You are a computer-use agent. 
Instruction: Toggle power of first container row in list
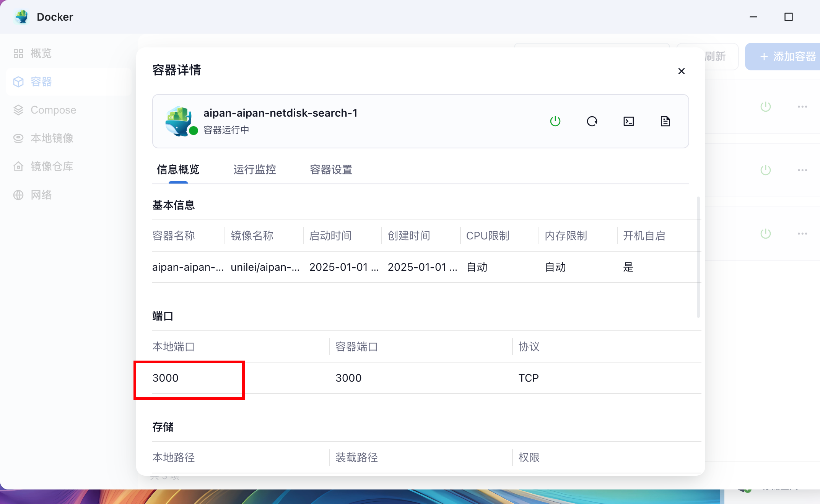pos(766,107)
